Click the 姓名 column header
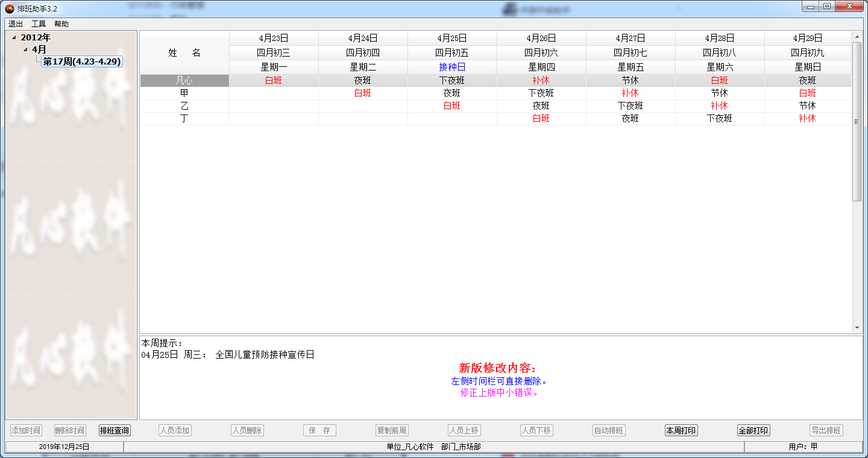Viewport: 868px width, 458px height. [184, 53]
